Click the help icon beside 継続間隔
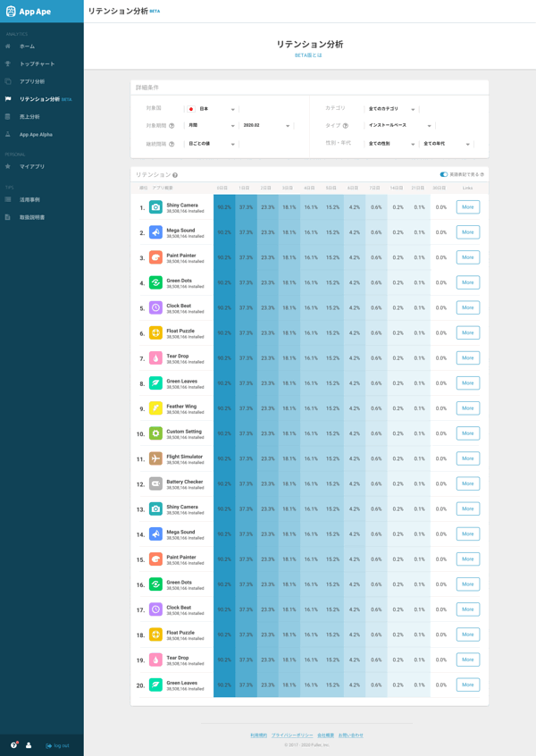The width and height of the screenshot is (536, 756). click(172, 144)
